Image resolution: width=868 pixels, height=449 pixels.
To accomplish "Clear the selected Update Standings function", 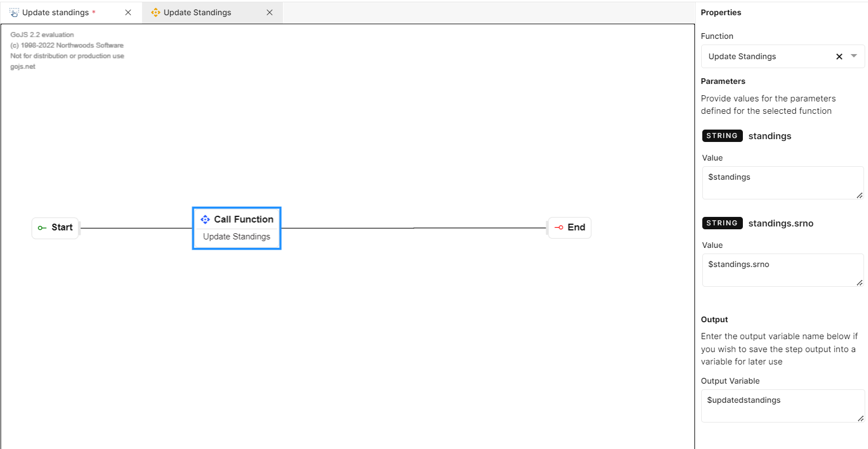I will pyautogui.click(x=839, y=56).
